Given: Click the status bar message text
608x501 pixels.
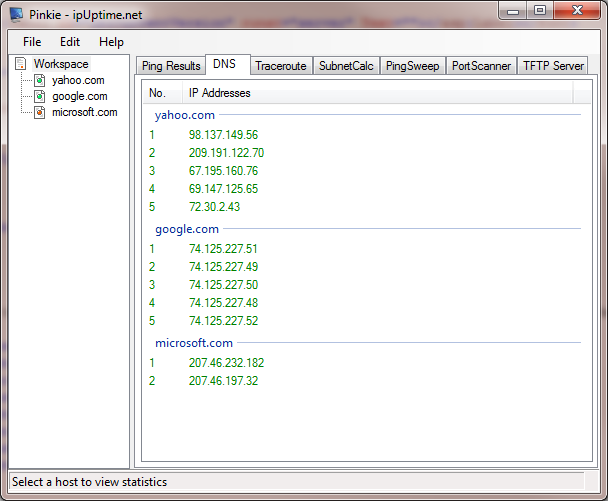Looking at the screenshot, I should [x=89, y=482].
